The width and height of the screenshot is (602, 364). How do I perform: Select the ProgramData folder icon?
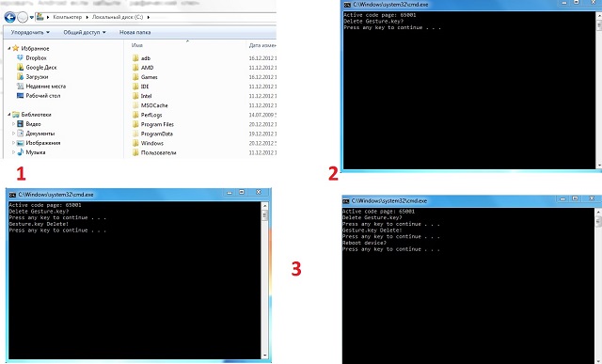pyautogui.click(x=135, y=134)
